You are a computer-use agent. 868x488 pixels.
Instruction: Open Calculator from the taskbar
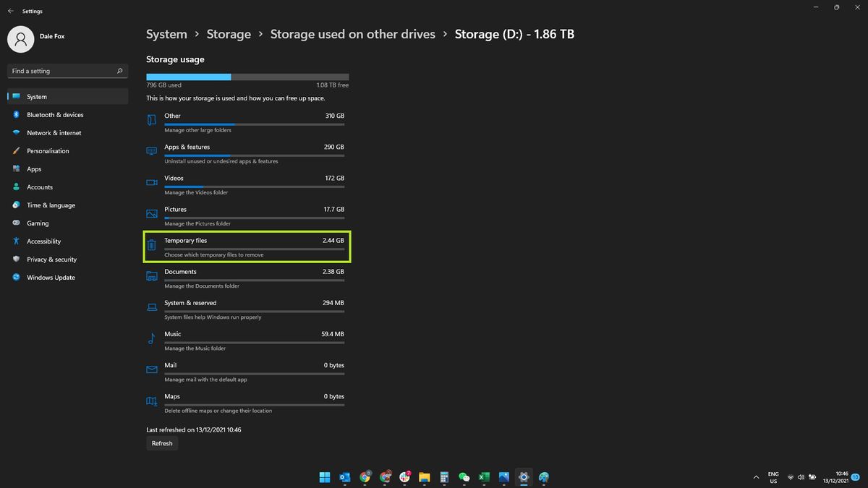pyautogui.click(x=444, y=477)
